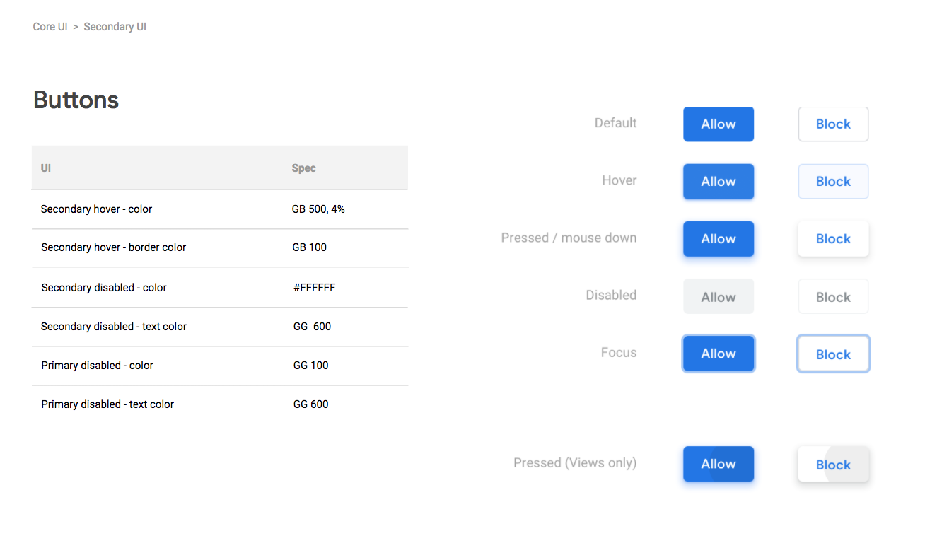925x560 pixels.
Task: Click the Default state Block button
Action: click(x=833, y=124)
